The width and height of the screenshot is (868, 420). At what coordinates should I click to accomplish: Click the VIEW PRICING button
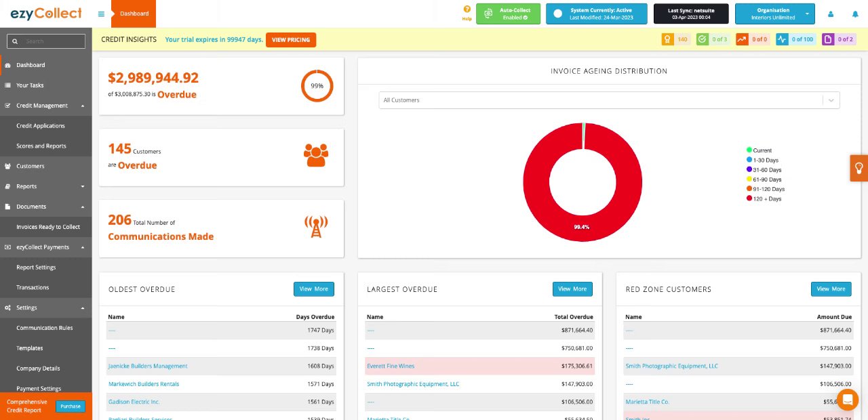pyautogui.click(x=291, y=40)
